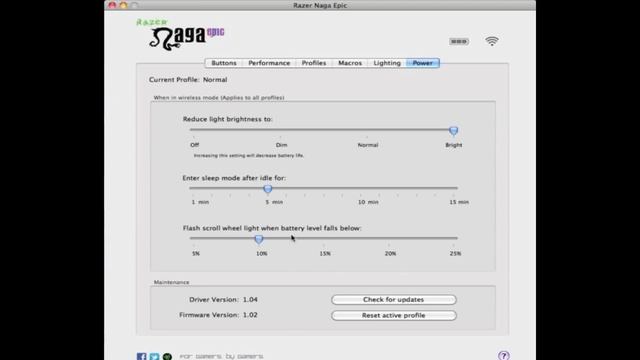Click the 'Dim' brightness label
Screen dimensions: 640x360
(281, 145)
